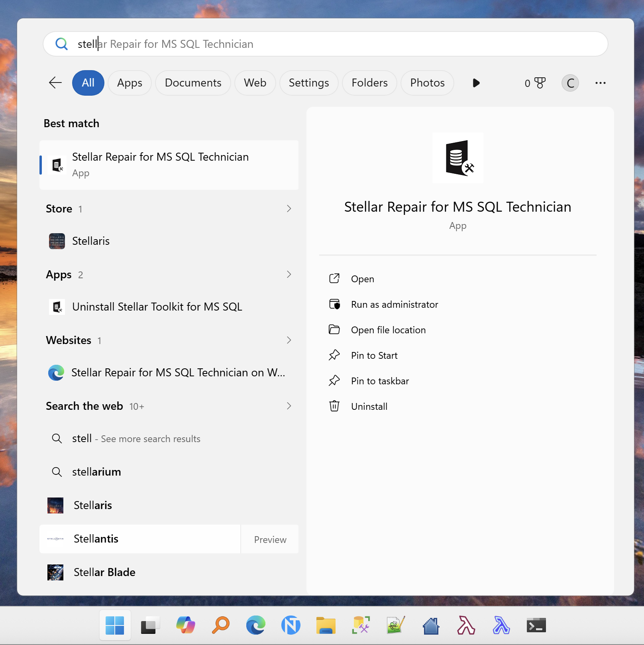This screenshot has height=645, width=644.
Task: Choose Pin to Start
Action: [458, 356]
